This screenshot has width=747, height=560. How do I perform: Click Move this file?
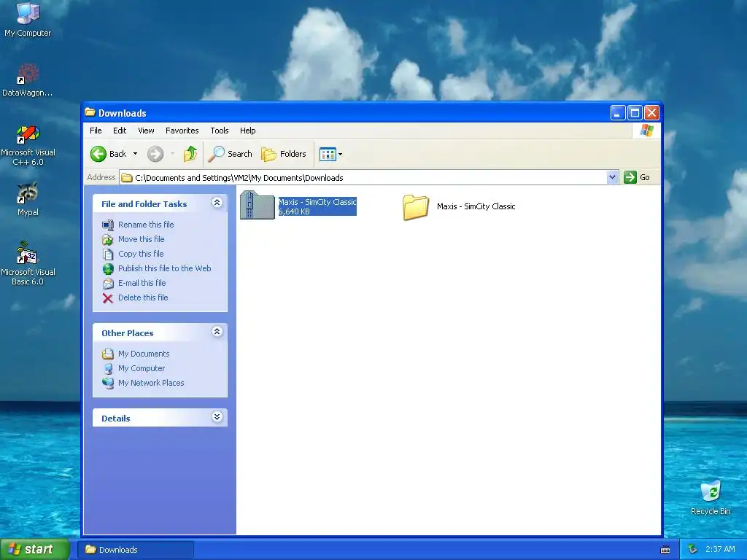(141, 239)
